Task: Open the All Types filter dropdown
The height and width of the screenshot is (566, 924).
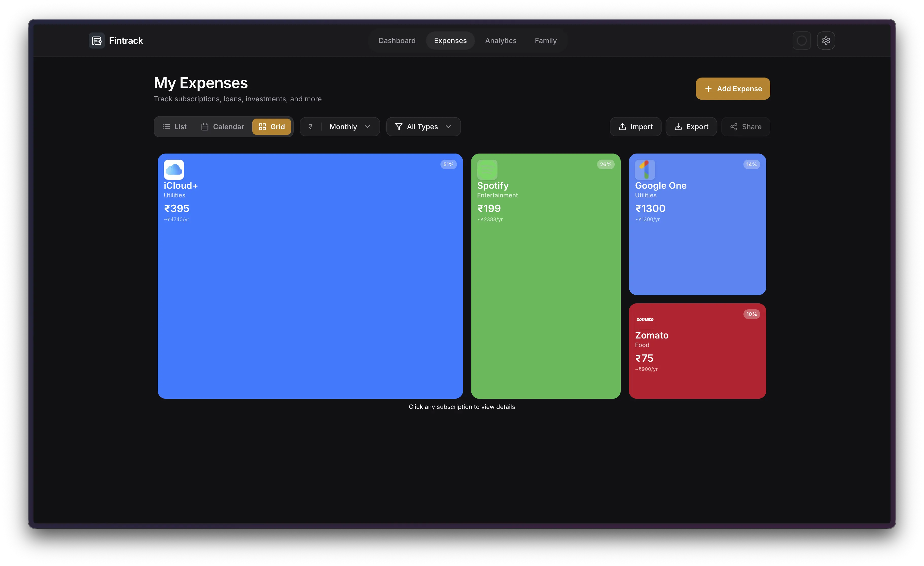Action: [423, 127]
